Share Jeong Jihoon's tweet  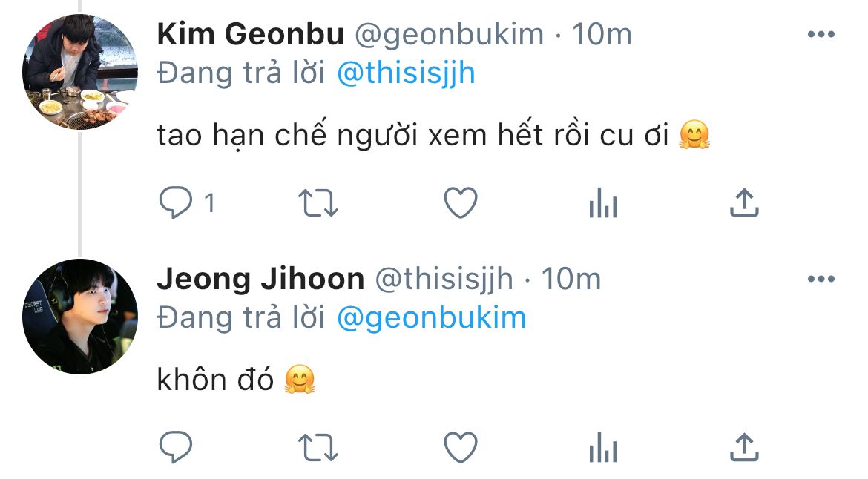(x=743, y=447)
